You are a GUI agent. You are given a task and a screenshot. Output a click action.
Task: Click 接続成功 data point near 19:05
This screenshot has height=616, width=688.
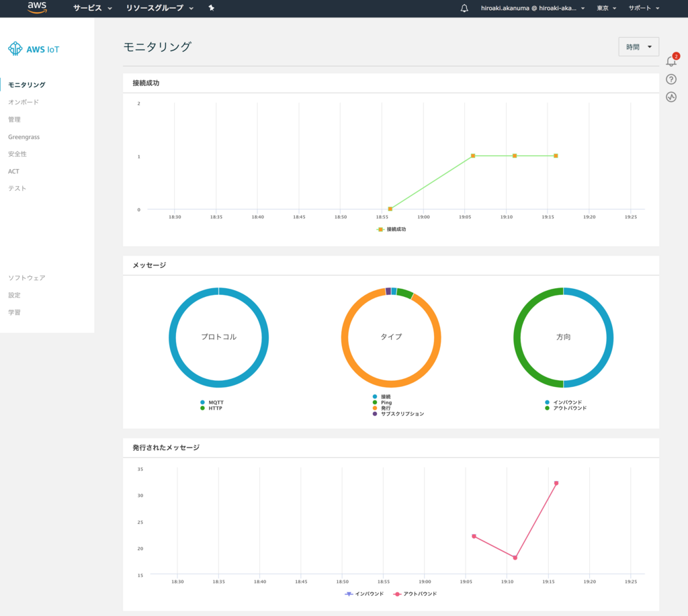pos(473,156)
